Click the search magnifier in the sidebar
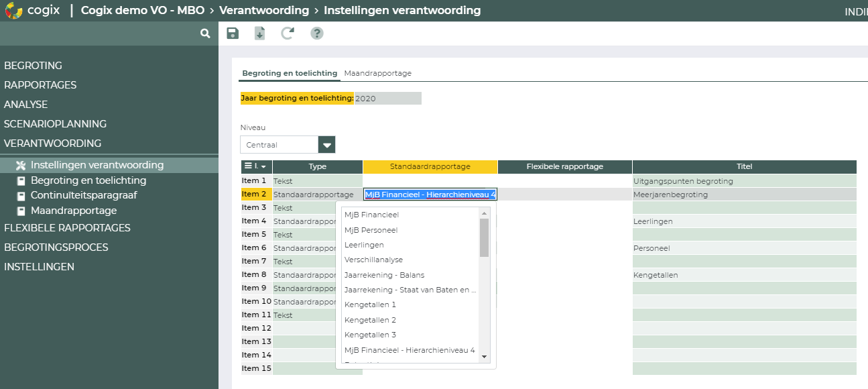Image resolution: width=868 pixels, height=389 pixels. click(x=204, y=32)
